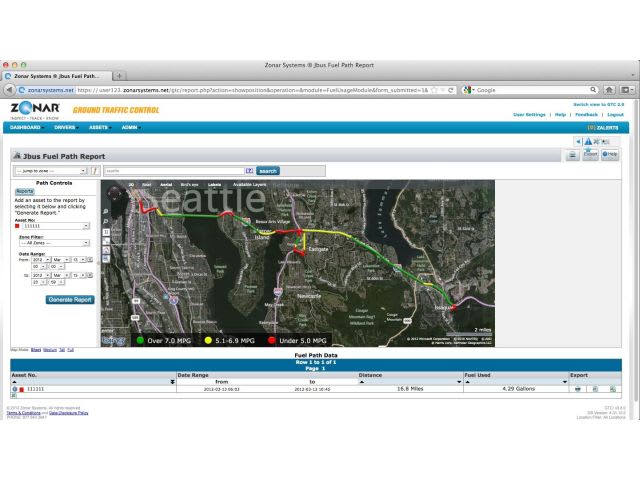
Task: Open ZALERTS in the navigation bar
Action: (603, 128)
